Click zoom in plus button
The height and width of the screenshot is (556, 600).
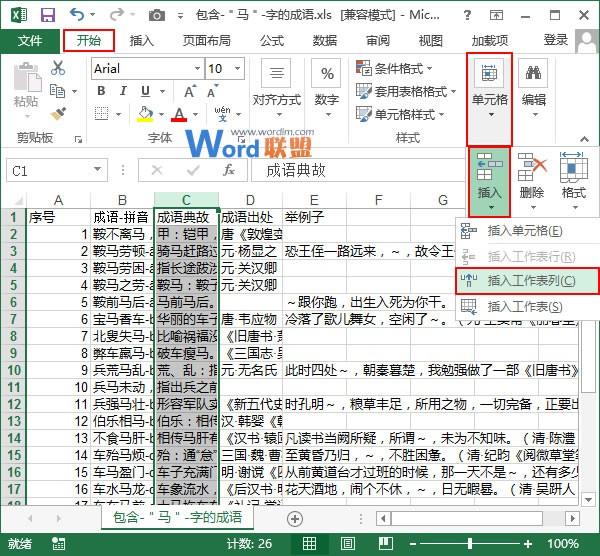tap(528, 543)
